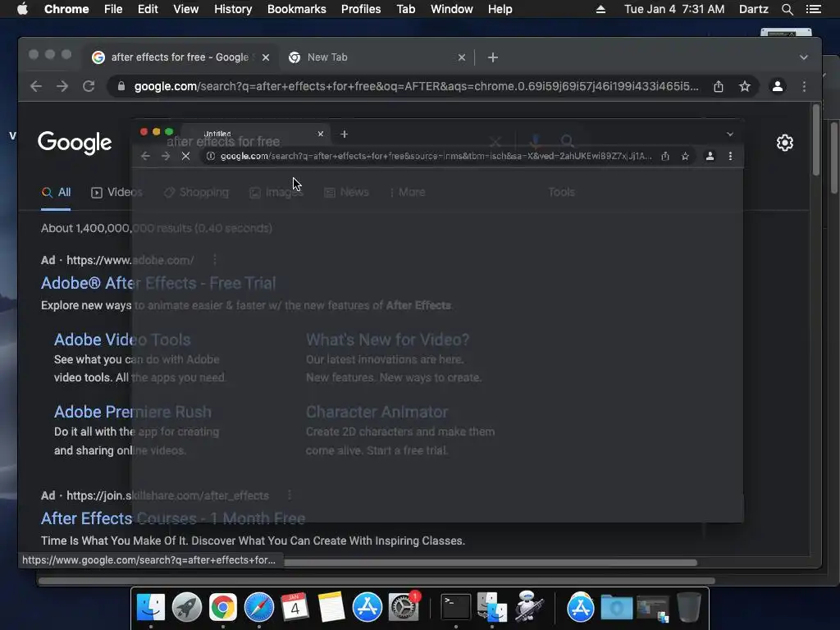This screenshot has height=630, width=840.
Task: Close the 'after effects for free' tab
Action: coord(266,57)
